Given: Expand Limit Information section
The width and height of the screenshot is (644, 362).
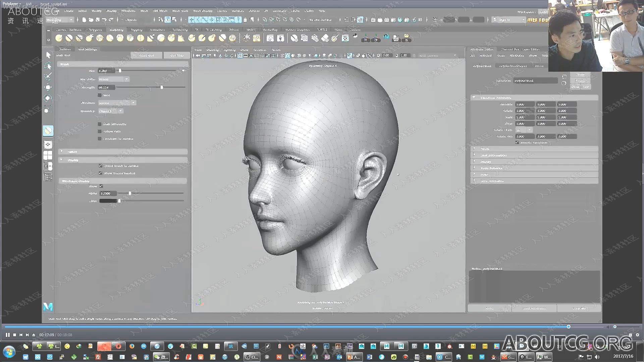Looking at the screenshot, I should point(534,155).
